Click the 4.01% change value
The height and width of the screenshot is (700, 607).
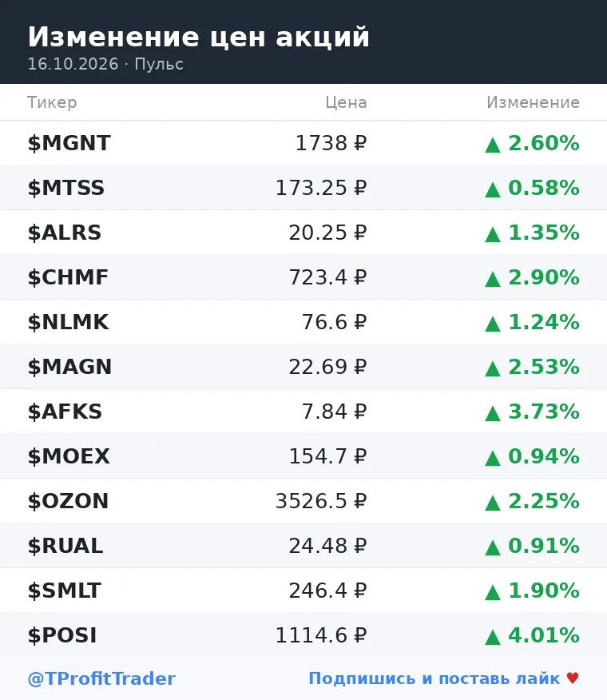544,635
